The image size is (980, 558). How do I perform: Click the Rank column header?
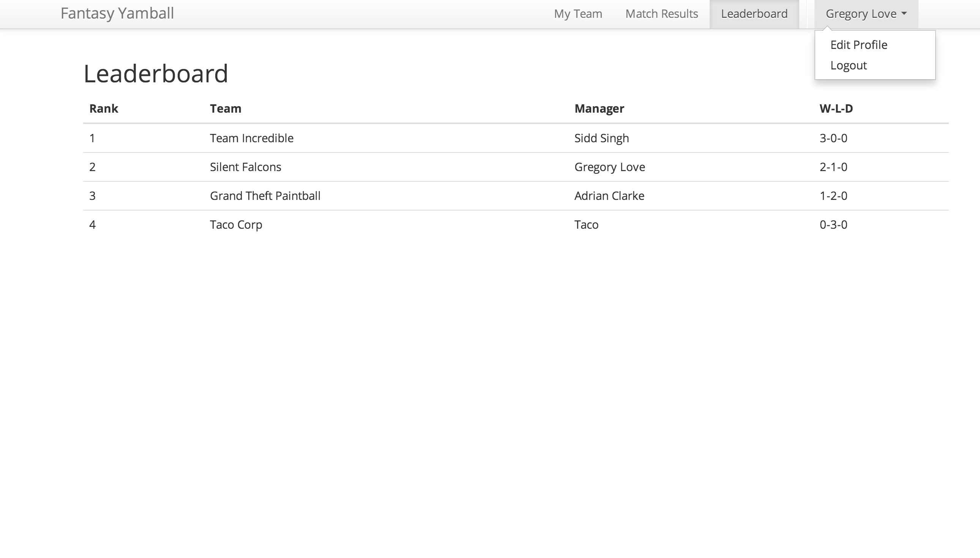(104, 108)
